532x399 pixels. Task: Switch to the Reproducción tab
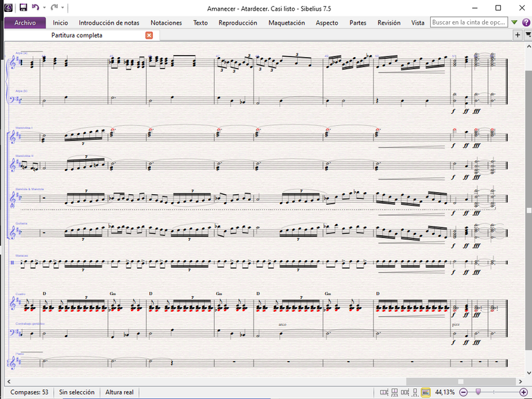pyautogui.click(x=238, y=23)
